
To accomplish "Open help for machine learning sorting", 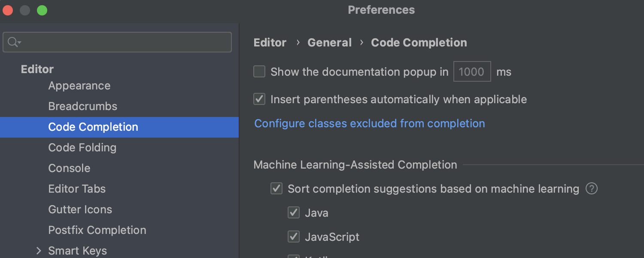I will [x=592, y=189].
